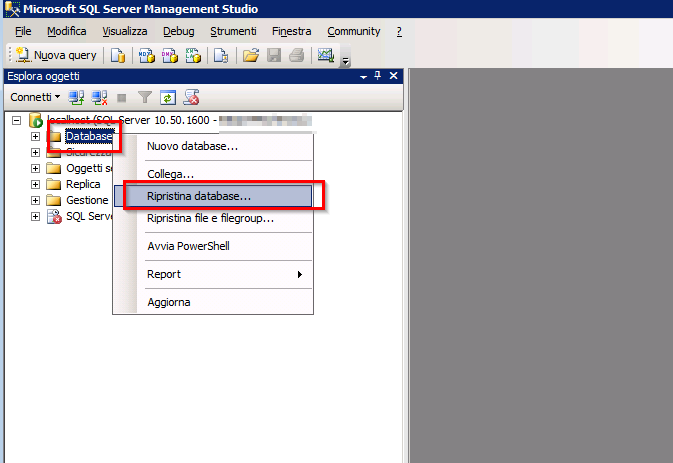The width and height of the screenshot is (673, 463).
Task: Click the connect Object Explorer icon
Action: click(76, 97)
